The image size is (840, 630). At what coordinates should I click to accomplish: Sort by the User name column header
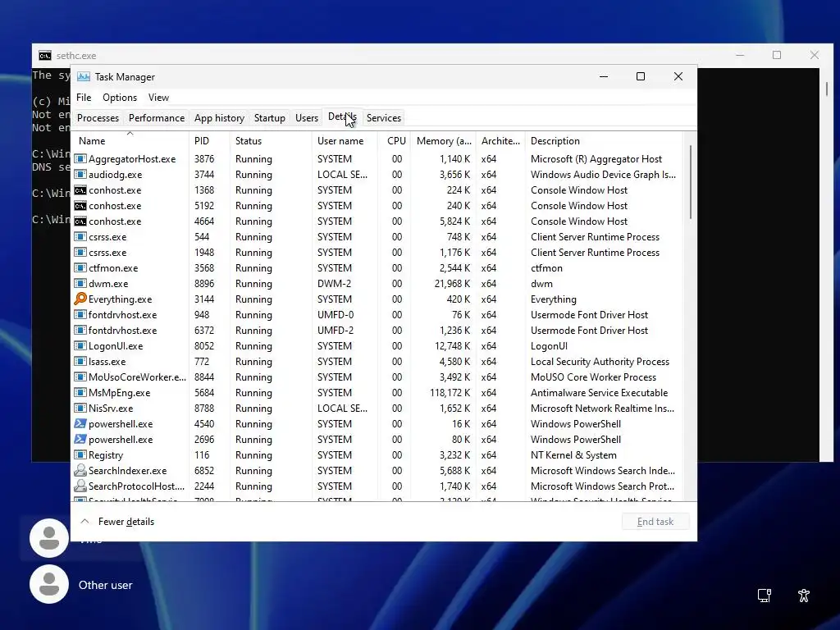(345, 141)
